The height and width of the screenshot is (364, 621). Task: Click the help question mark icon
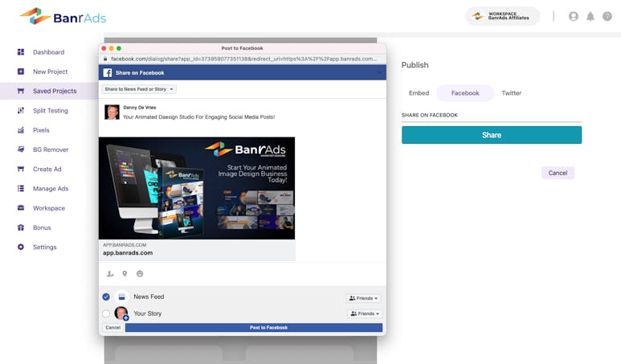607,16
